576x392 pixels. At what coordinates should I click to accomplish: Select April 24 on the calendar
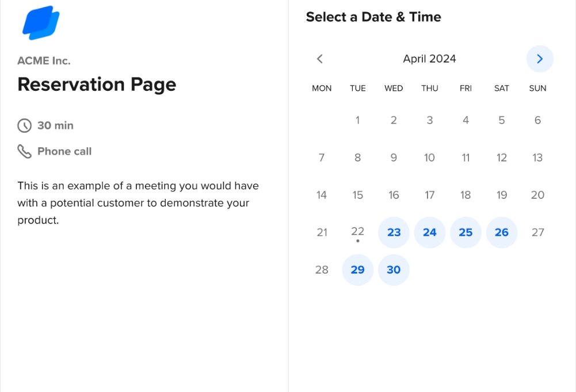pyautogui.click(x=430, y=232)
